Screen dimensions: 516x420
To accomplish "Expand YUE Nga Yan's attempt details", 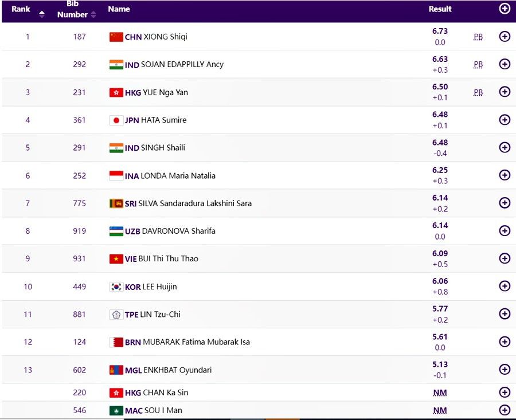I will (x=505, y=92).
